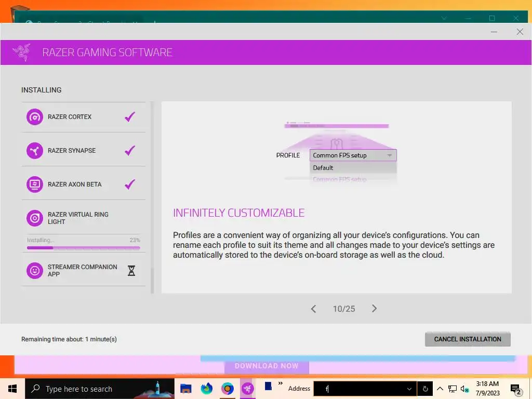Screen dimensions: 532x399
Task: Click the Streamer Companion App hourglass icon
Action: click(131, 270)
